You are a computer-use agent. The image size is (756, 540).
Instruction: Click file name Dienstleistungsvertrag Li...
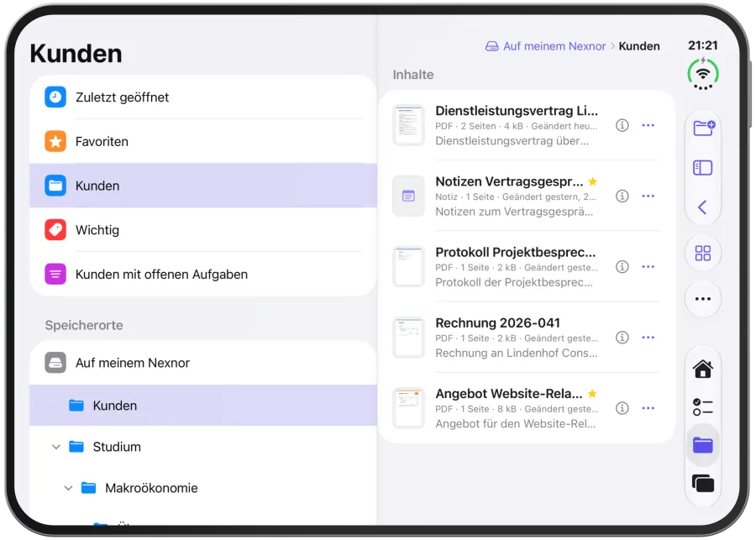point(517,111)
